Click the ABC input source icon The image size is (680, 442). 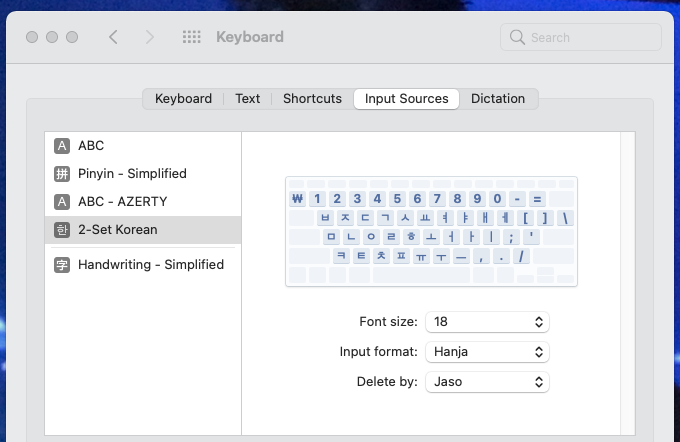(x=62, y=146)
